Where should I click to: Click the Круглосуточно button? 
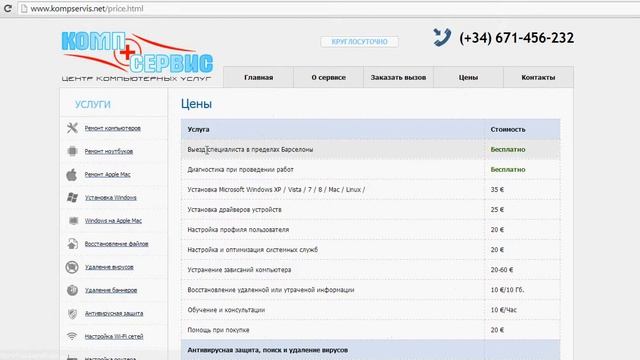point(359,42)
